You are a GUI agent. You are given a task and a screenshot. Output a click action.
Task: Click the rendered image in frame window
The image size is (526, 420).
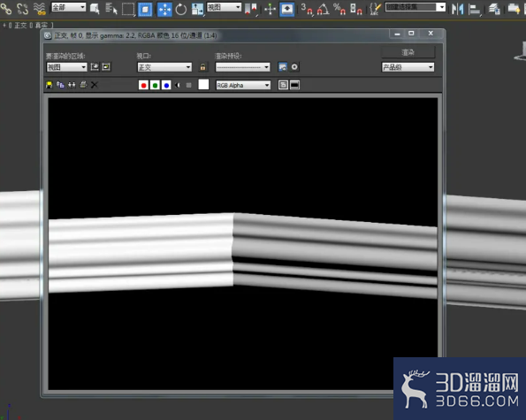243,244
